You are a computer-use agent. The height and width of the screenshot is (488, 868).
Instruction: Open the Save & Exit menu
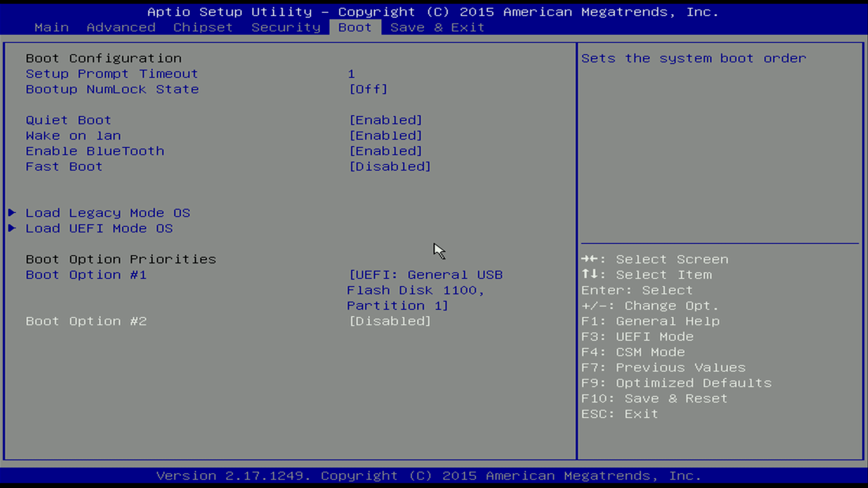click(x=437, y=27)
